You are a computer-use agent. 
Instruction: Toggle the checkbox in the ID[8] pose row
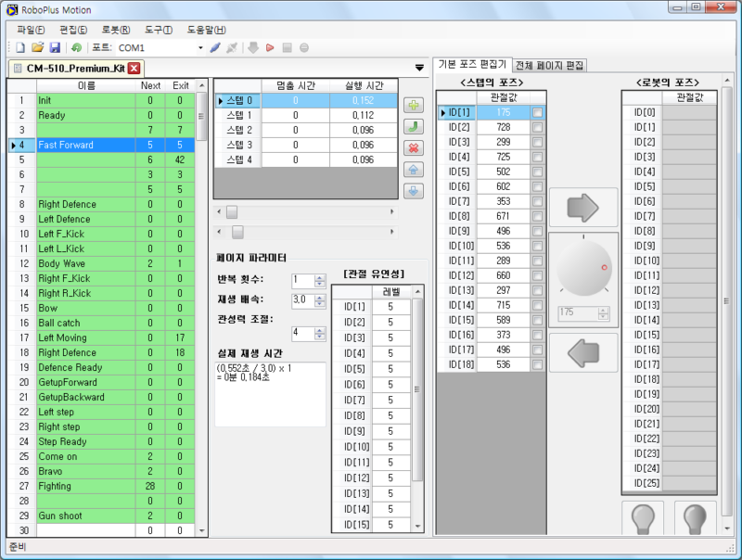pyautogui.click(x=537, y=216)
